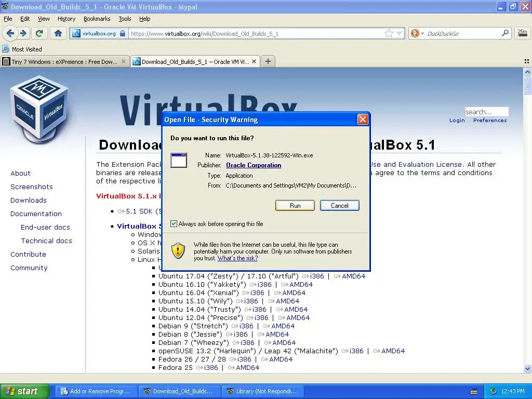This screenshot has width=532, height=399.
Task: Open the DuckDuckGo search engine selector
Action: point(417,33)
